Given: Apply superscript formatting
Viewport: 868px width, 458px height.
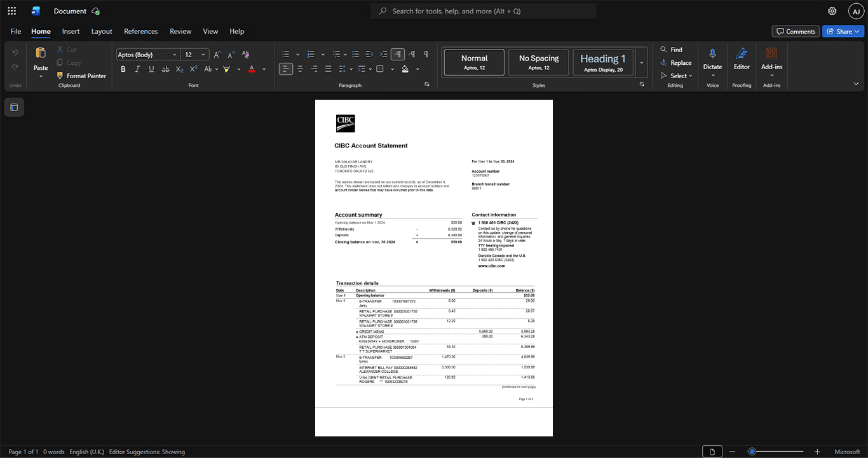Looking at the screenshot, I should click(x=194, y=69).
